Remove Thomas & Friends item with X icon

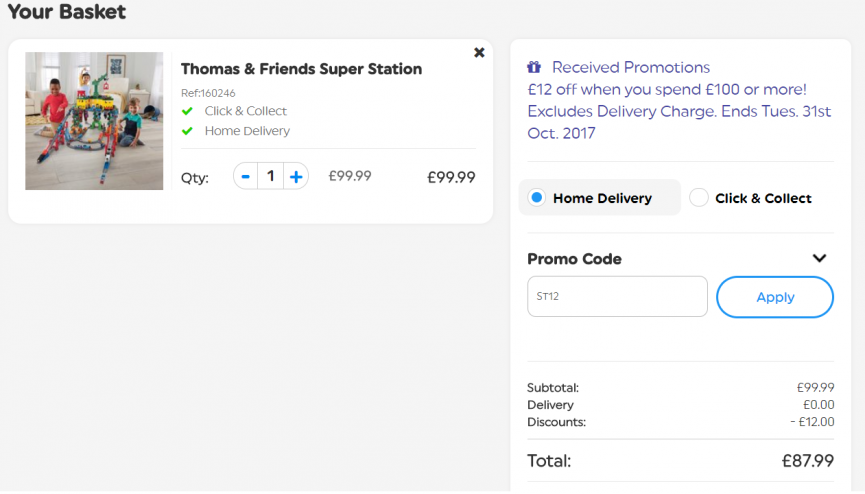coord(479,52)
